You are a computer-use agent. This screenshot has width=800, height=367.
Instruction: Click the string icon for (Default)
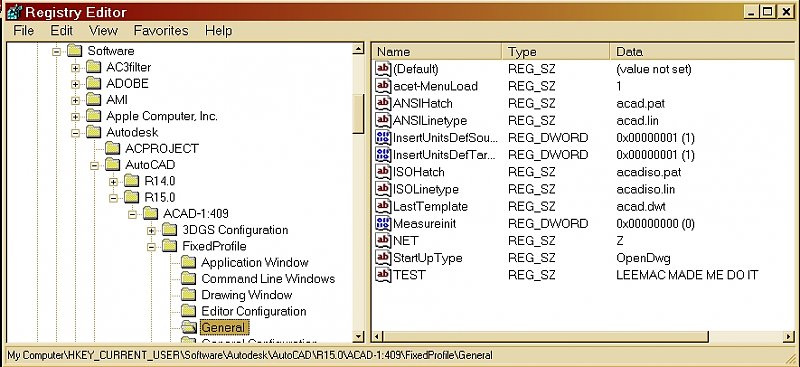[383, 68]
